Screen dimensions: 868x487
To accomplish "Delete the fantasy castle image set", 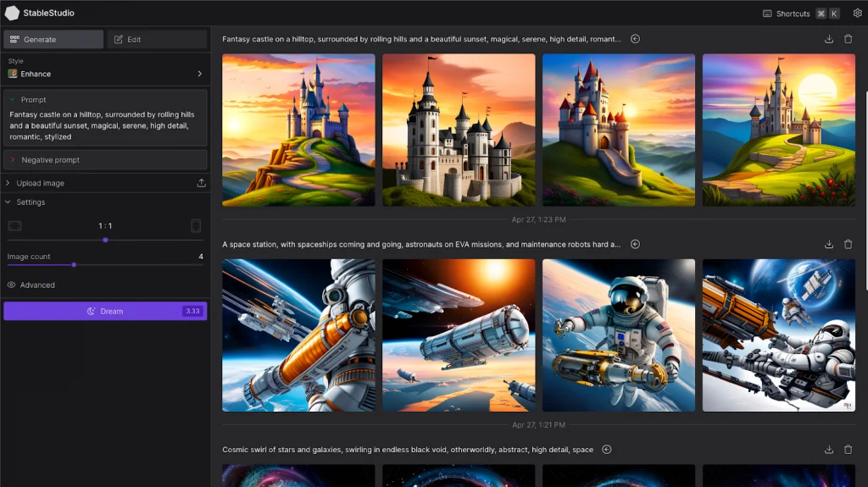I will pyautogui.click(x=849, y=39).
